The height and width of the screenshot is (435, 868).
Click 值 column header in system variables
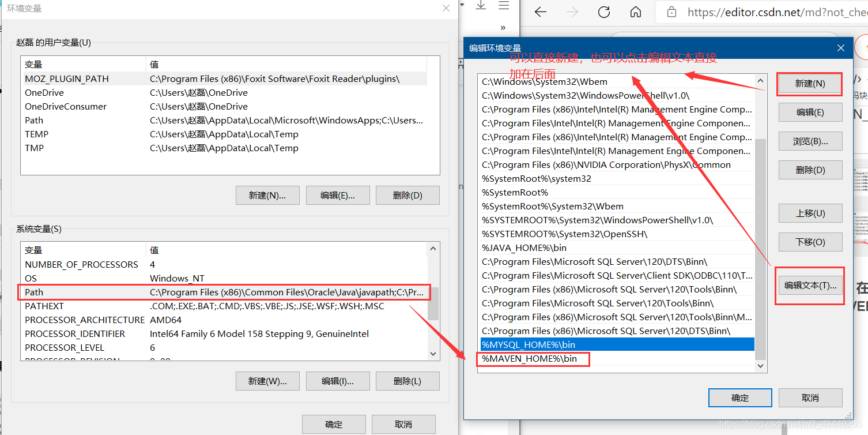tap(287, 250)
